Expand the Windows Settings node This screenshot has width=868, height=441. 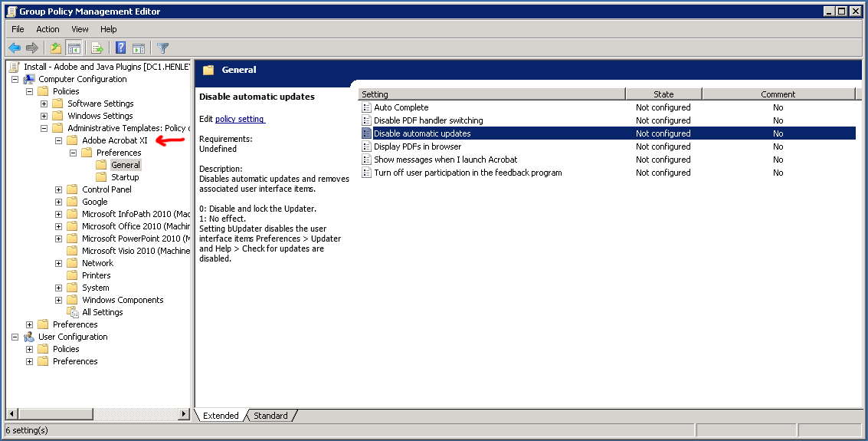tap(44, 116)
